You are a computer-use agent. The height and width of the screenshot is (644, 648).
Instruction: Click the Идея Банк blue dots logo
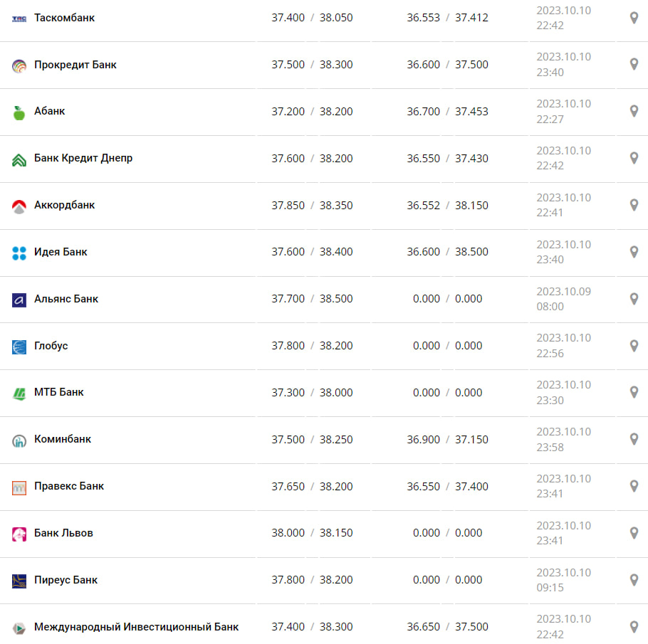tap(19, 253)
